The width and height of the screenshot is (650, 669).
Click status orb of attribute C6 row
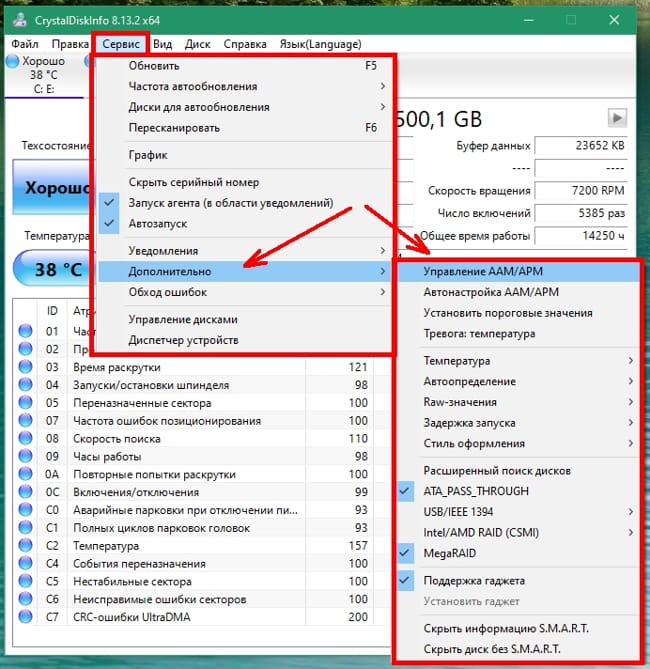26,599
